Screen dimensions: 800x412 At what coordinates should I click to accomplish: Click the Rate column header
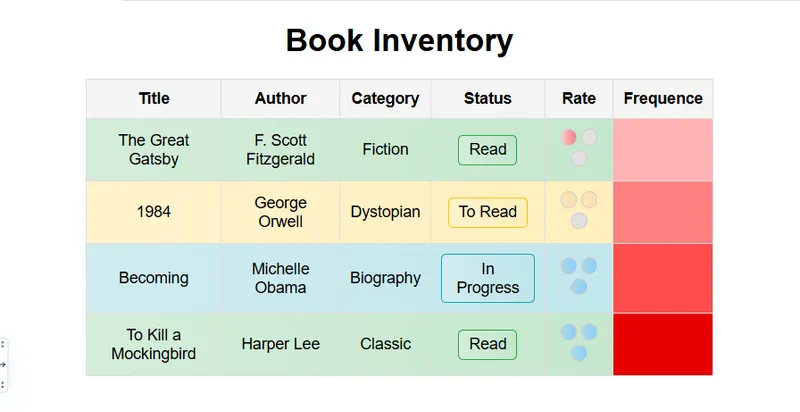(579, 98)
